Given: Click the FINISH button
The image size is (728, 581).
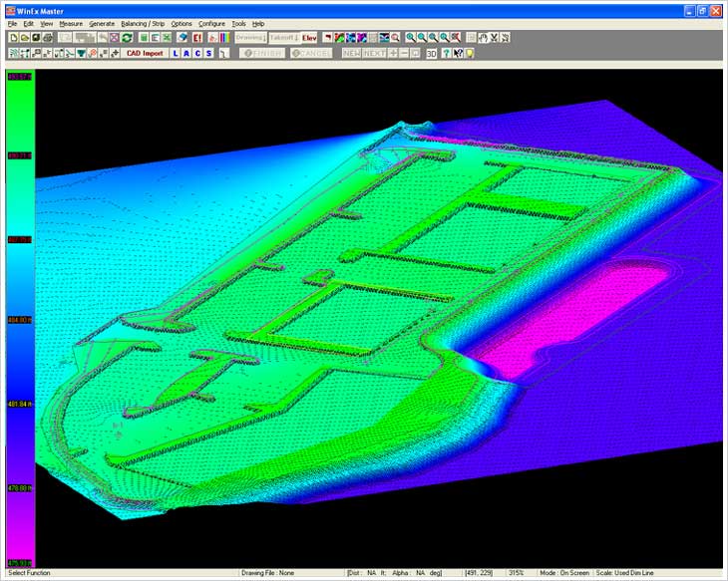Looking at the screenshot, I should 262,54.
